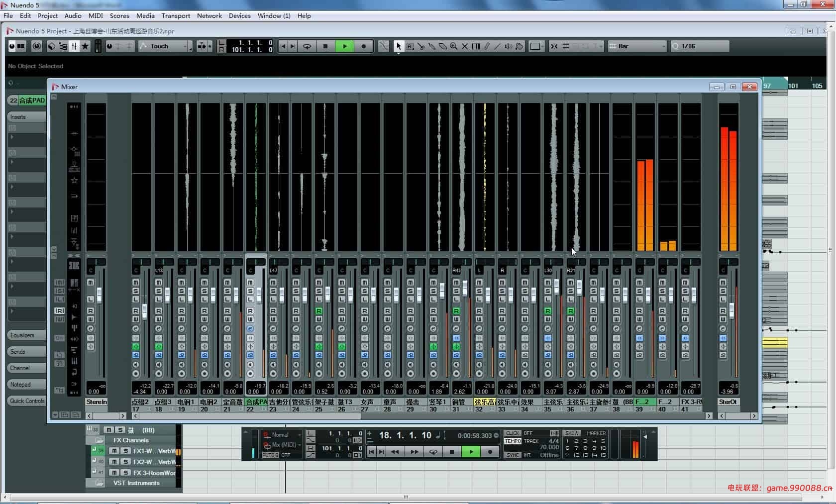This screenshot has width=836, height=504.
Task: Open the Transport menu
Action: (x=176, y=16)
